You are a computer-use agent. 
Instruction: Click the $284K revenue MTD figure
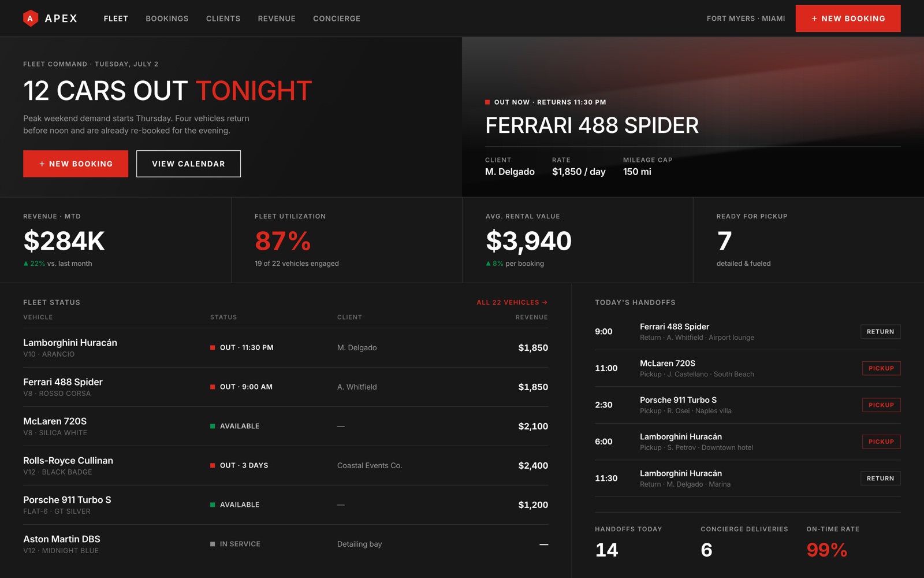(64, 241)
